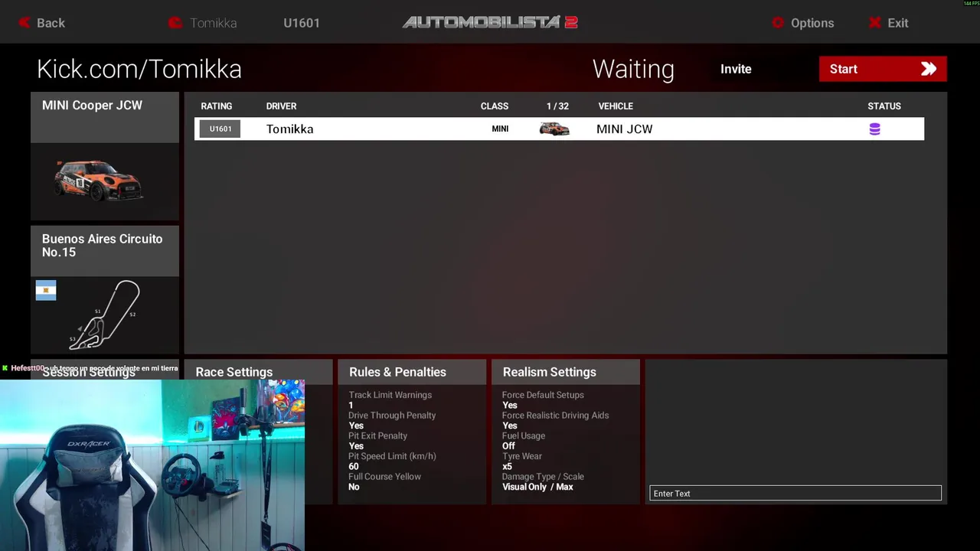Click the Tyre Wear setting
This screenshot has height=551, width=980.
tap(522, 456)
